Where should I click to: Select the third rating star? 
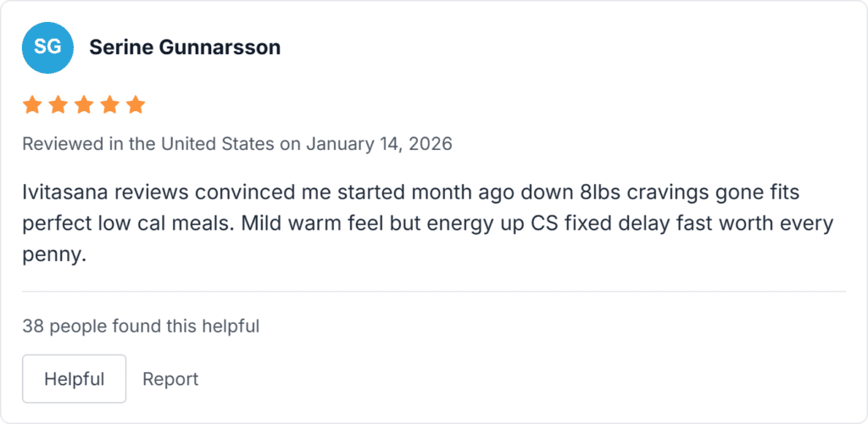click(x=84, y=105)
